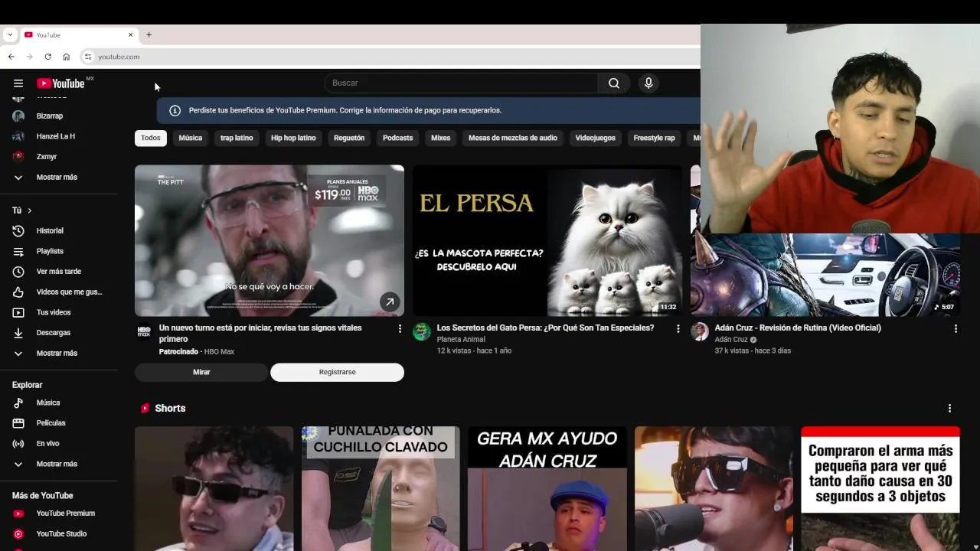The image size is (980, 551).
Task: Click the Registrarse button
Action: pyautogui.click(x=337, y=372)
